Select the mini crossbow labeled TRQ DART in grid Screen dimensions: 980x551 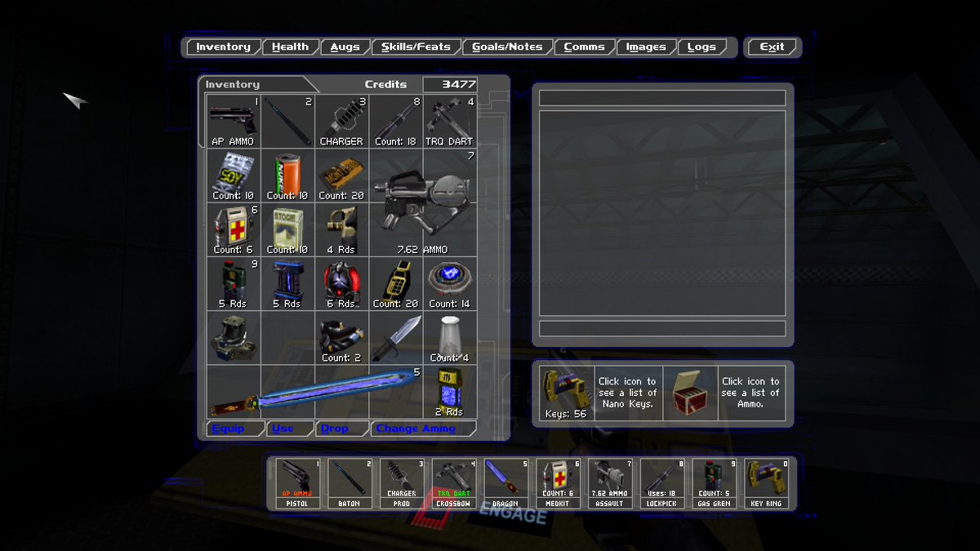[449, 121]
